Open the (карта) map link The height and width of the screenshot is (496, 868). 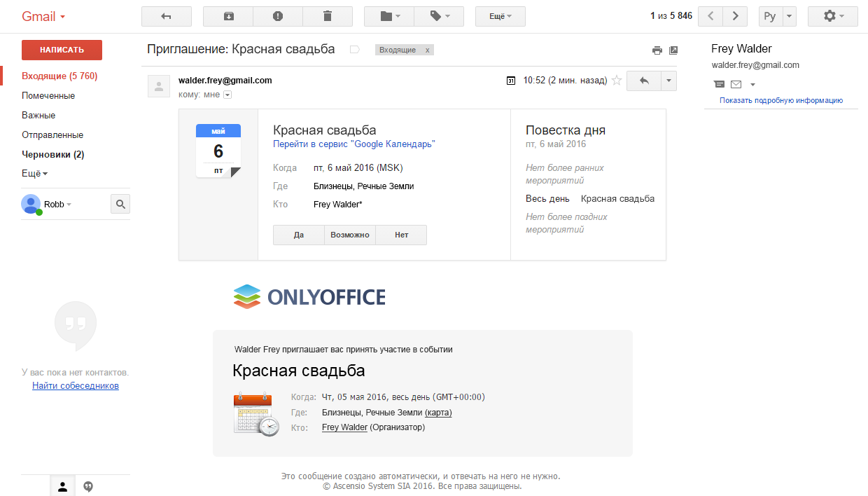pos(438,413)
